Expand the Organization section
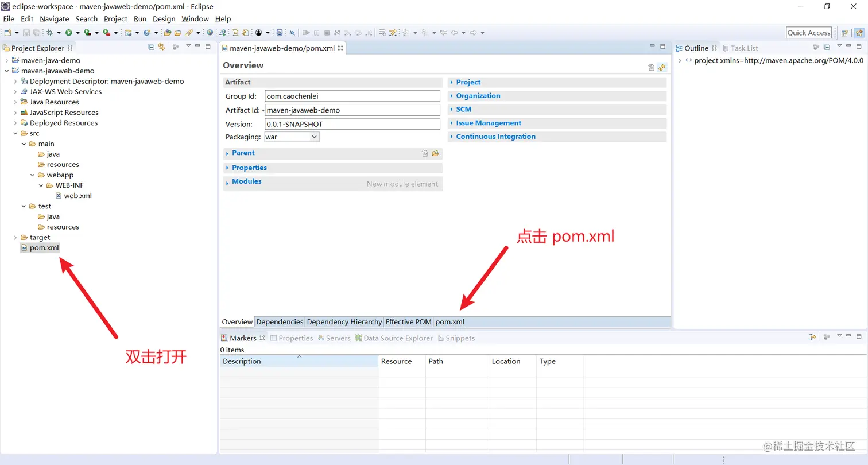The image size is (868, 465). point(452,96)
